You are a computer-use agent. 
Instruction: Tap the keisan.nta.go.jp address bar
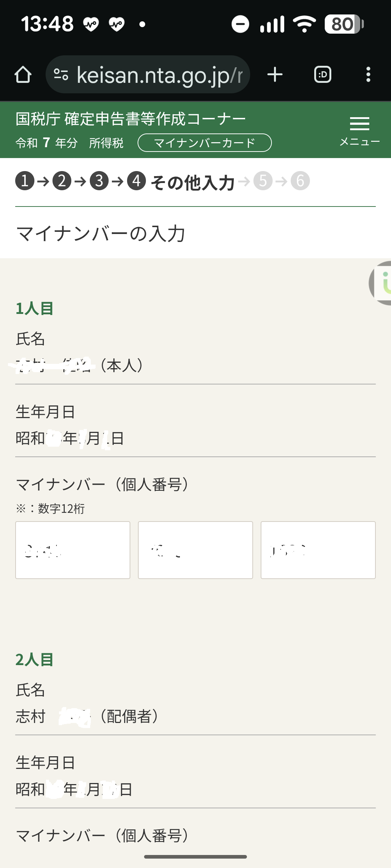click(159, 75)
